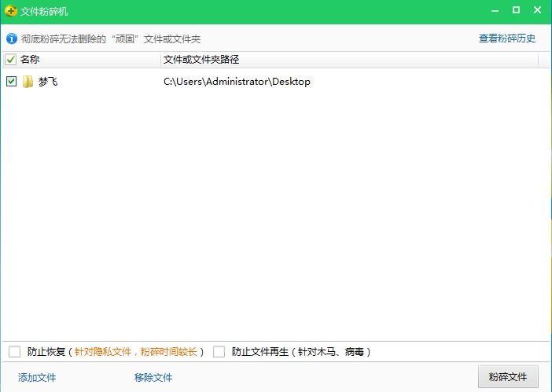Image resolution: width=552 pixels, height=392 pixels.
Task: Click the path C:\Users\Administrator\Desktop
Action: pos(237,82)
